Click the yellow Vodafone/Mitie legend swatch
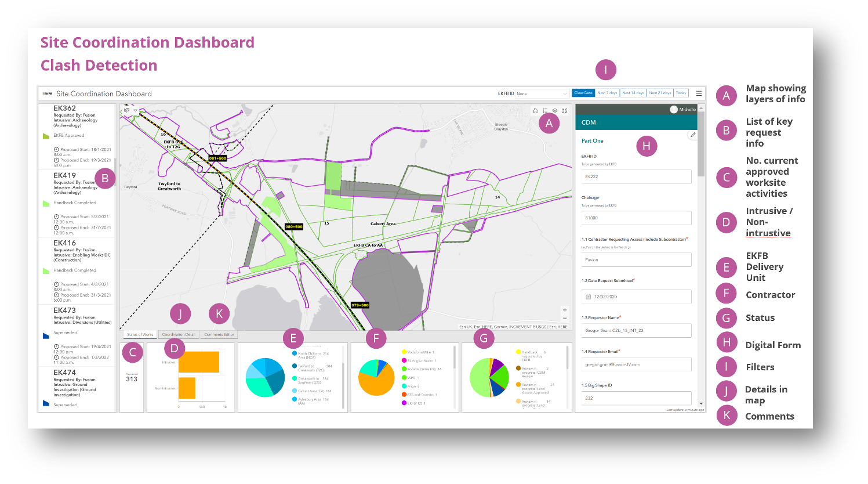This screenshot has width=868, height=484. coord(405,351)
